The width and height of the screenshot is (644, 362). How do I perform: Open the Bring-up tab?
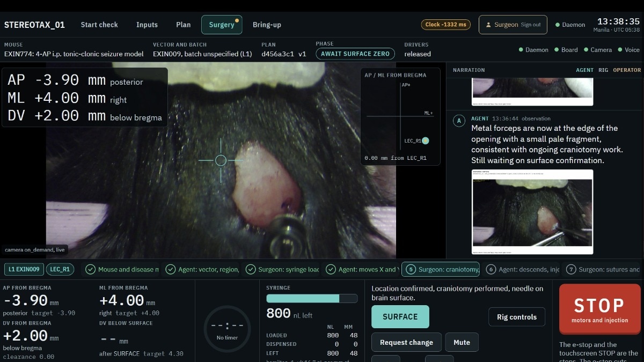click(267, 25)
